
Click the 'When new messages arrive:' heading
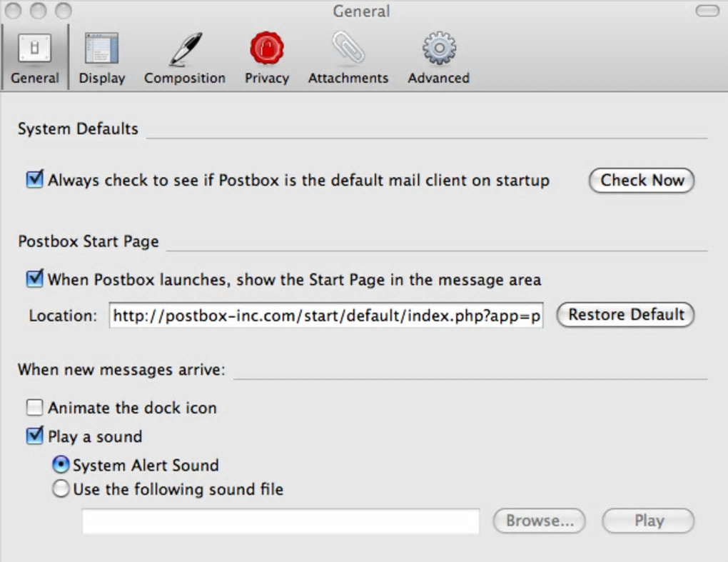[x=121, y=370]
